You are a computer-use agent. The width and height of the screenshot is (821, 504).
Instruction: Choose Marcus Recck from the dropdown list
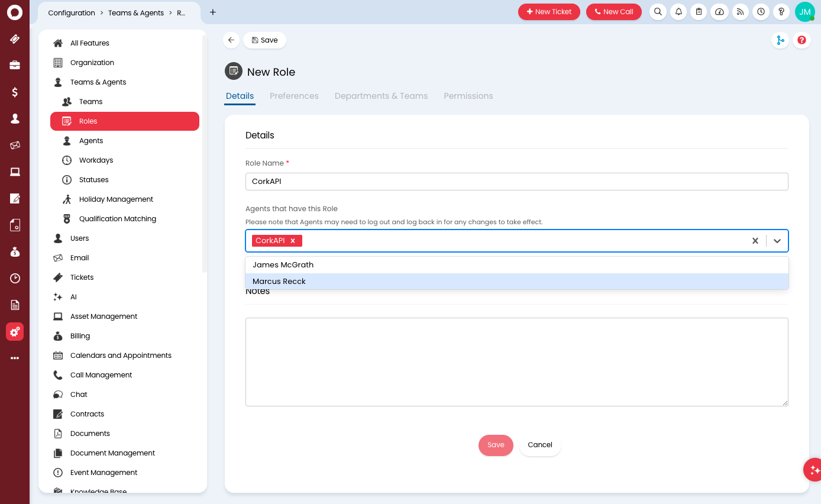[517, 282]
